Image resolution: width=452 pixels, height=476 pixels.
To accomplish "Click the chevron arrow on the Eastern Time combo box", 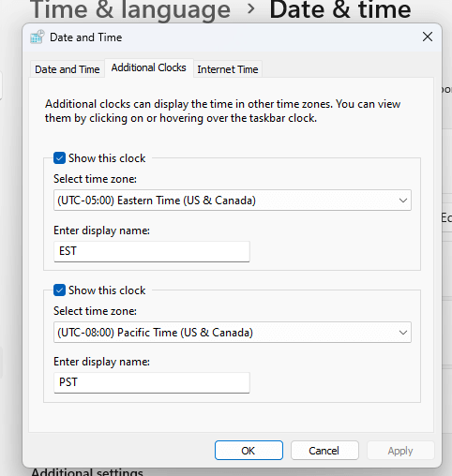I will pyautogui.click(x=403, y=201).
